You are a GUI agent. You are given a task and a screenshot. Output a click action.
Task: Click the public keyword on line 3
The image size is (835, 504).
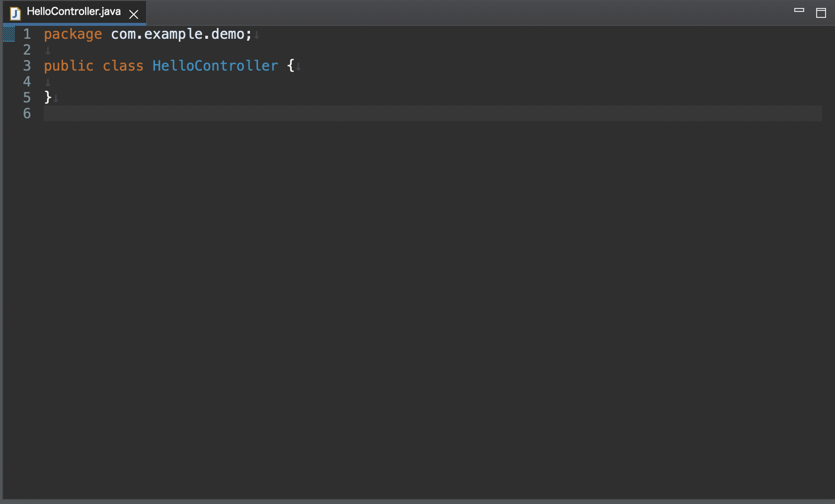(x=69, y=66)
